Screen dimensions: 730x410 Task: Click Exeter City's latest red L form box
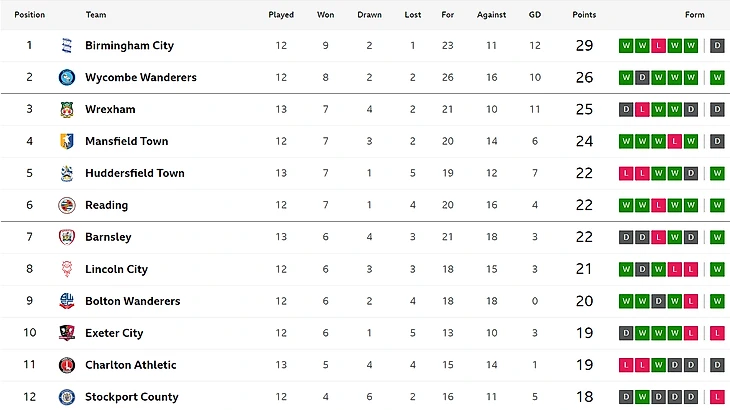(x=718, y=334)
